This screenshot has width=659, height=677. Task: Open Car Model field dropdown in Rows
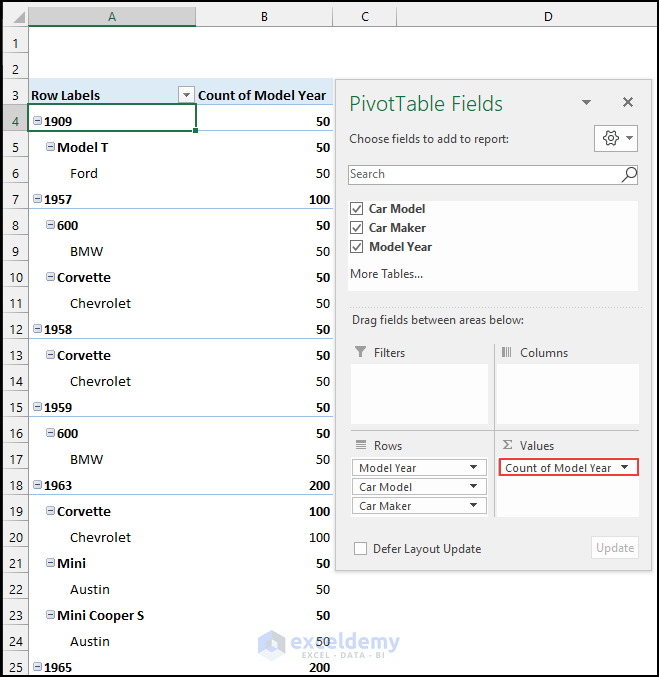(x=473, y=487)
